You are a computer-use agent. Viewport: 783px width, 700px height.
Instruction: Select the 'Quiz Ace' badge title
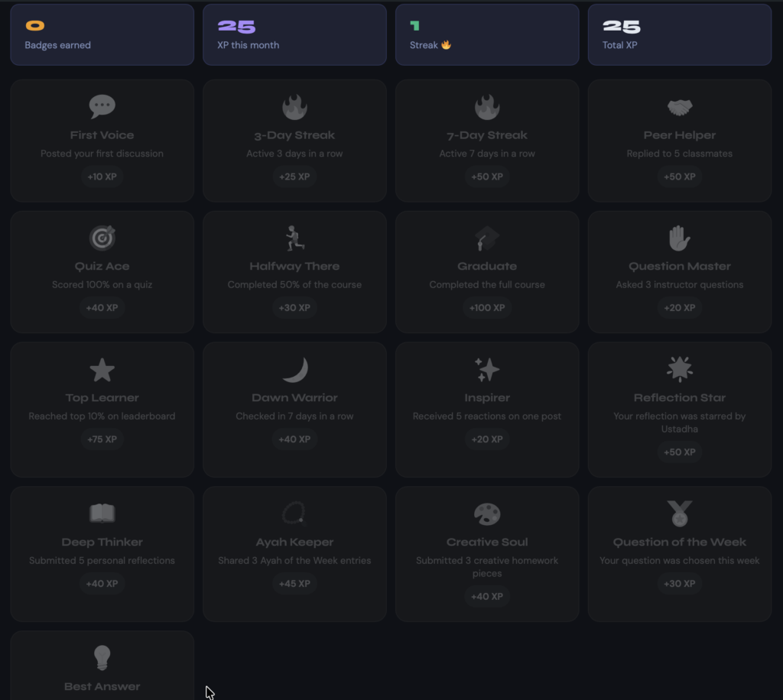coord(102,267)
